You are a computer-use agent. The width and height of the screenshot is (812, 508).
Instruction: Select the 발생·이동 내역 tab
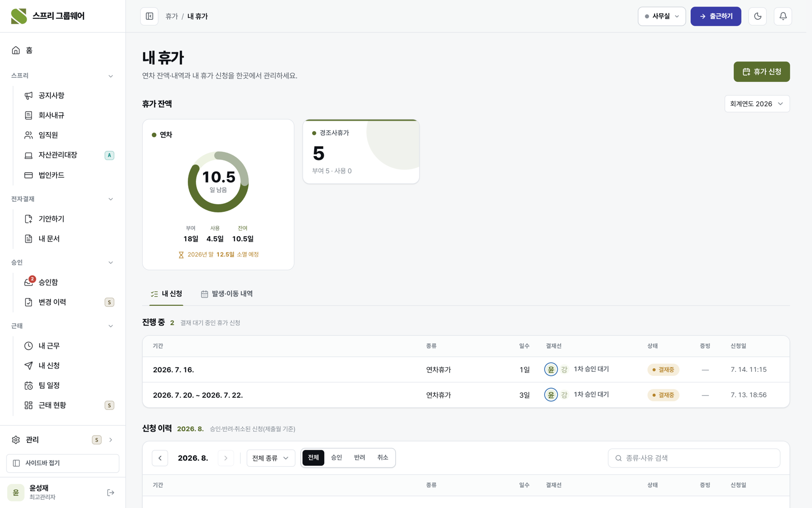pyautogui.click(x=227, y=294)
